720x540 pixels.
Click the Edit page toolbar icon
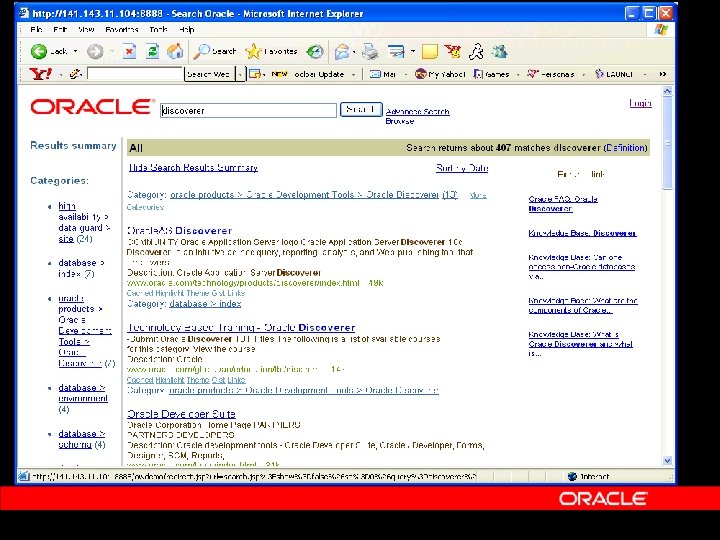click(x=396, y=52)
